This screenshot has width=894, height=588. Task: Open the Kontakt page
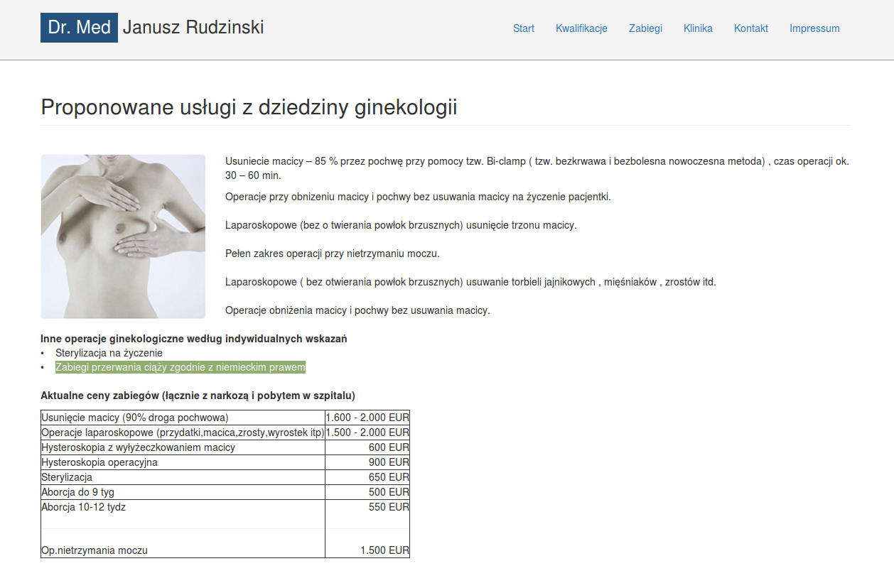click(751, 28)
